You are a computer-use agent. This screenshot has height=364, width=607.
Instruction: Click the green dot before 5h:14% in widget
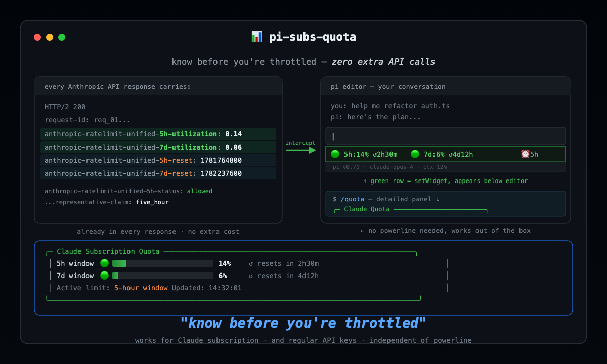(335, 154)
